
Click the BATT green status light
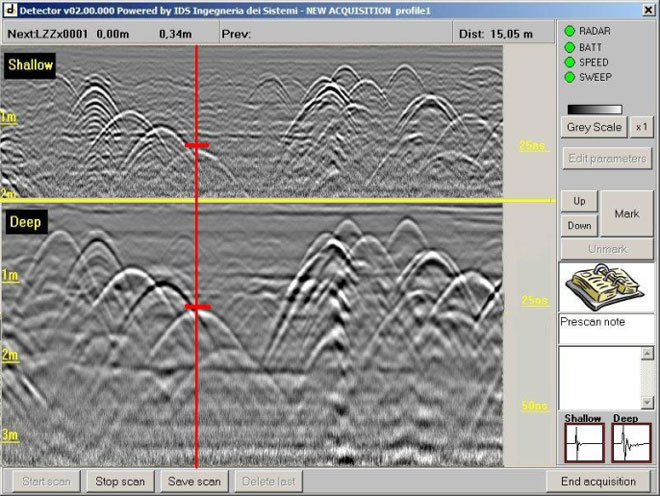(570, 46)
